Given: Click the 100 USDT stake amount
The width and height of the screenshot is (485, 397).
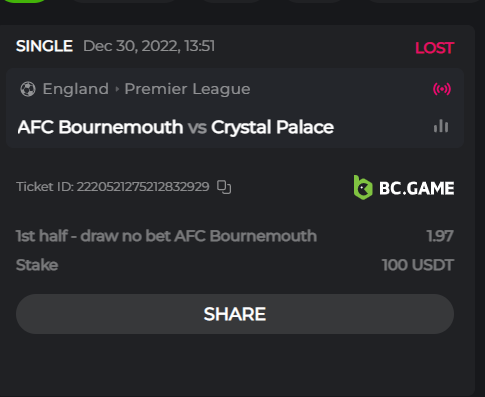Looking at the screenshot, I should (x=418, y=265).
